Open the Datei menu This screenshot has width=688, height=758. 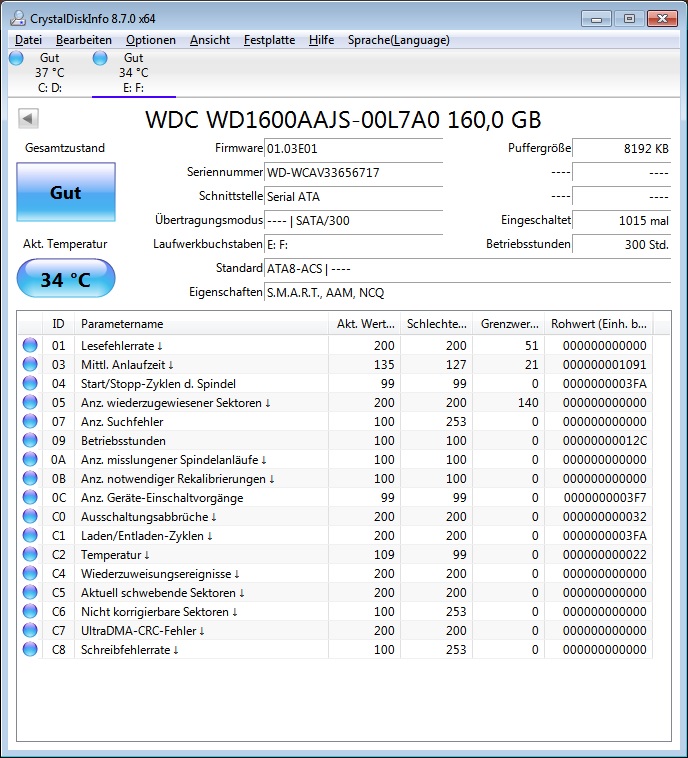(x=29, y=40)
